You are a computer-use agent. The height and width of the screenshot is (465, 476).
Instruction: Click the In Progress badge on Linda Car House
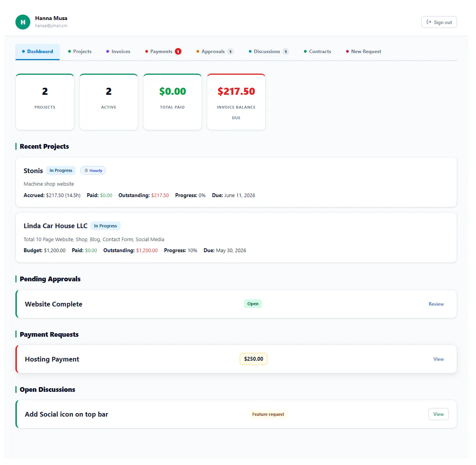(x=106, y=226)
